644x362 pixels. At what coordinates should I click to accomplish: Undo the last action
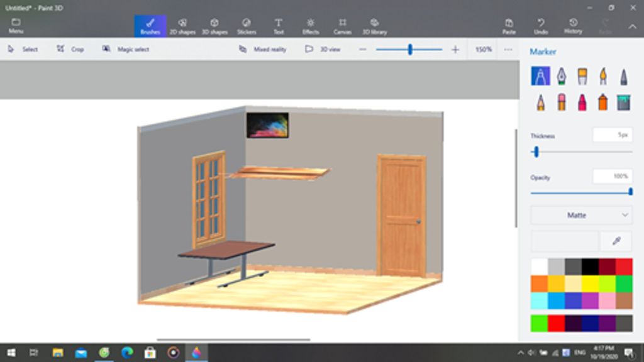pyautogui.click(x=541, y=26)
